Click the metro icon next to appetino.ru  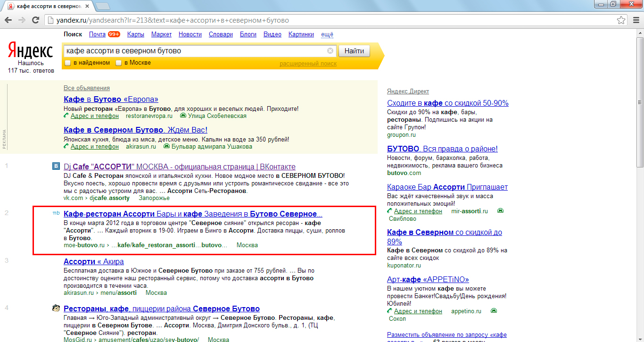[x=494, y=311]
